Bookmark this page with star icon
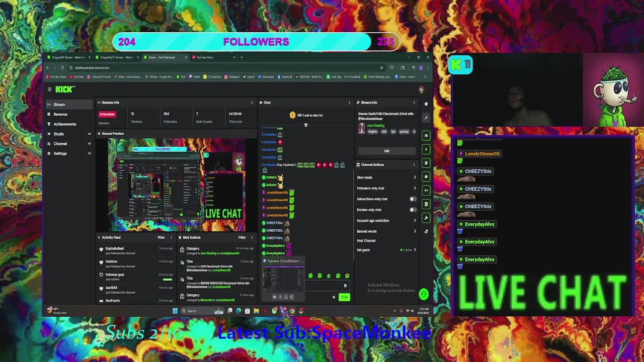 pos(381,68)
